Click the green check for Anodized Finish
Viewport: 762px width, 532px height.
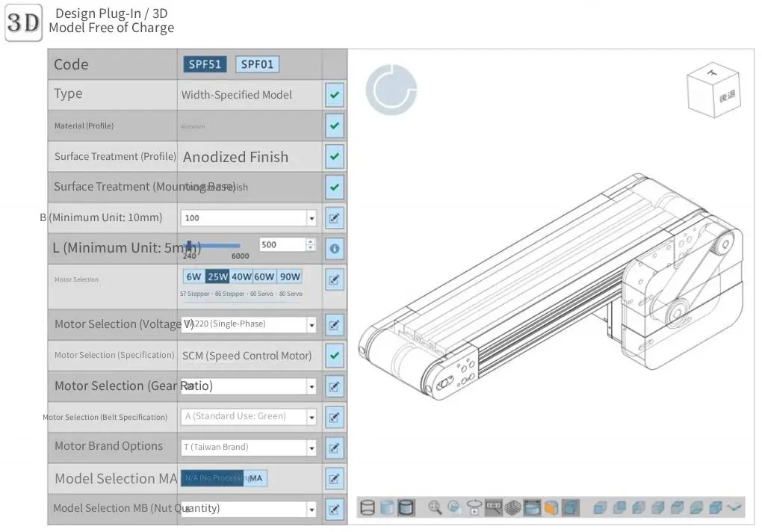334,157
